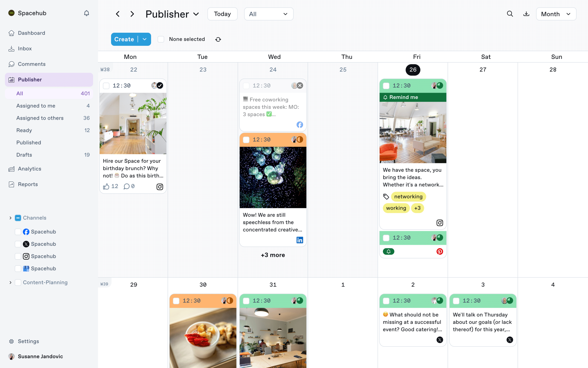Viewport: 588px width, 368px height.
Task: Open the Month view dropdown
Action: pyautogui.click(x=556, y=14)
